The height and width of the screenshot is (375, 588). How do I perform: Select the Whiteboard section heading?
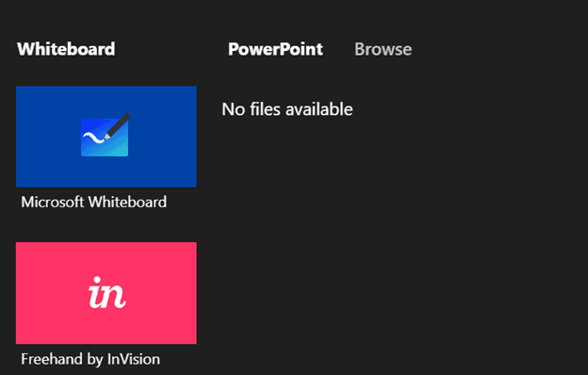tap(66, 49)
